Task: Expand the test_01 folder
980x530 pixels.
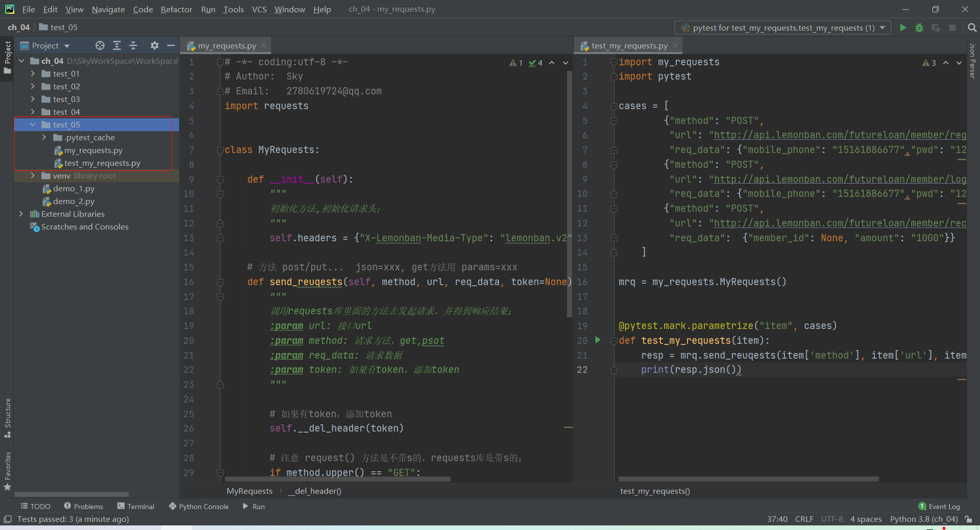Action: pos(33,73)
